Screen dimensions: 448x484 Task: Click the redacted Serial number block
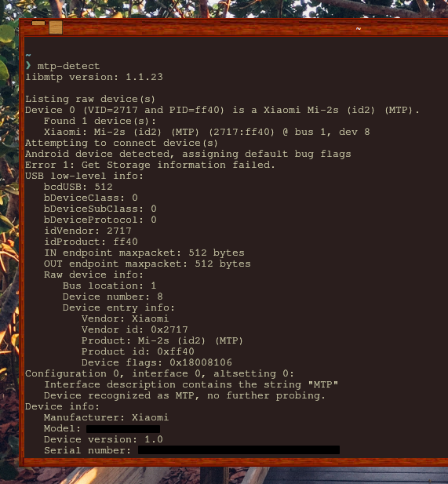click(239, 449)
